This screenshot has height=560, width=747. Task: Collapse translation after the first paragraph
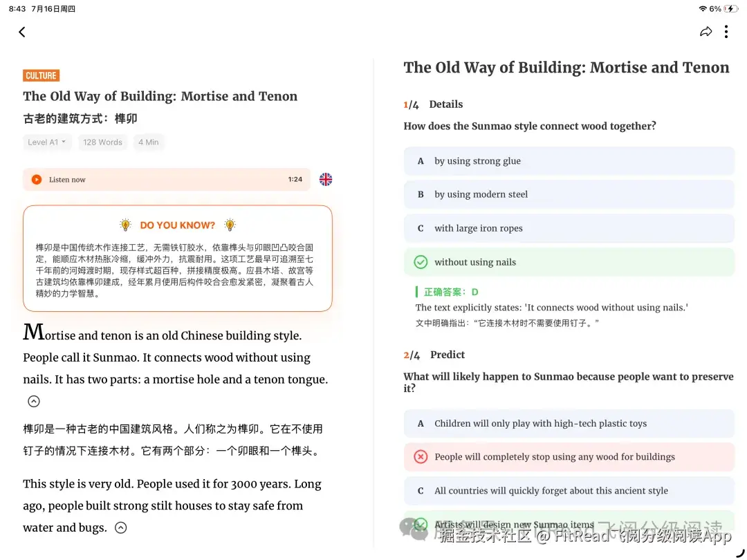pyautogui.click(x=33, y=402)
